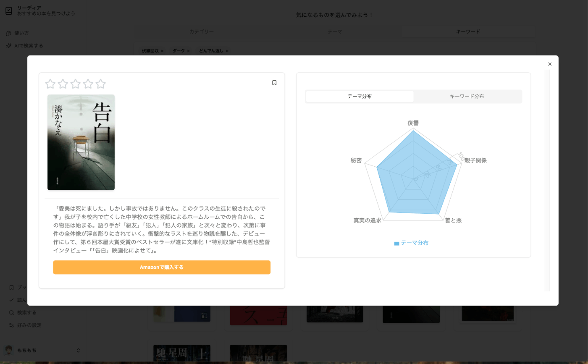Viewport: 588px width, 364px height.
Task: Click the 秘密 axis label on radar chart
Action: coord(356,160)
